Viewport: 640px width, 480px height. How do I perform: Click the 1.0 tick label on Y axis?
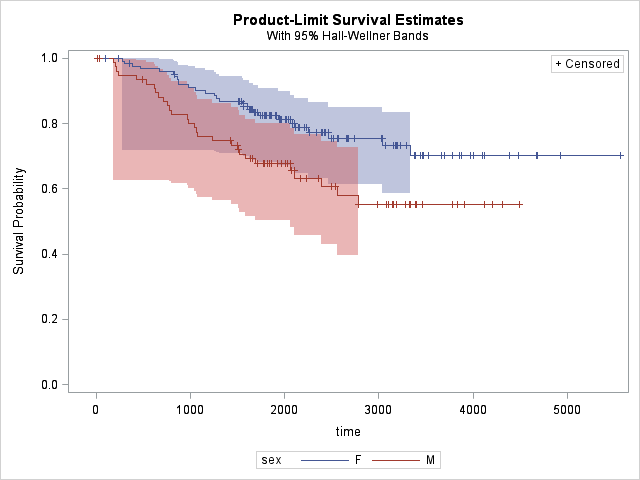pyautogui.click(x=48, y=58)
